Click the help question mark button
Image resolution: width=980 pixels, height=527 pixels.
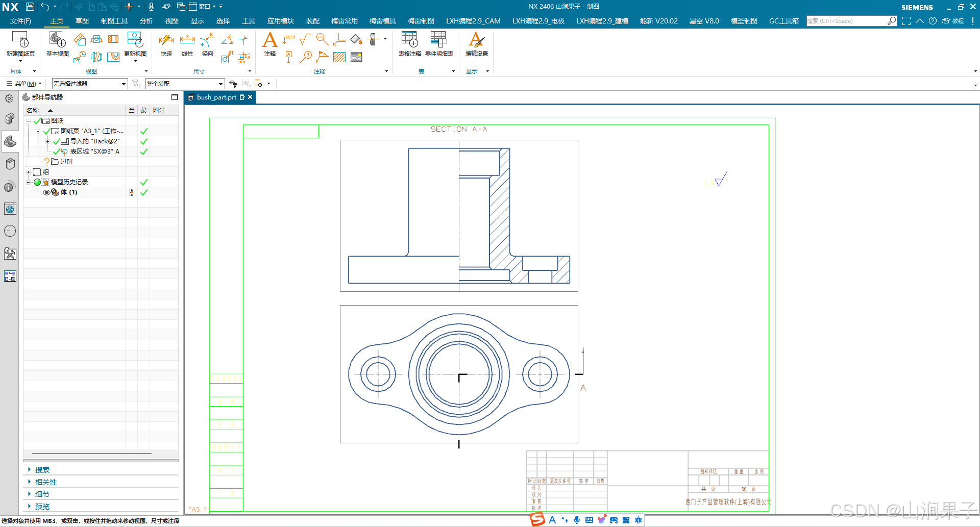pos(933,21)
